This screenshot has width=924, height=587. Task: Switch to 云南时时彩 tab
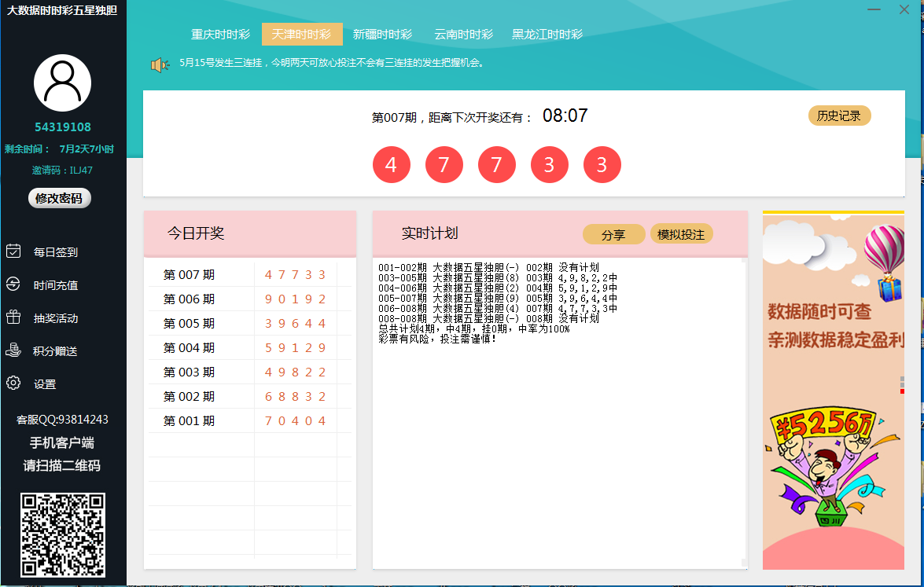tap(464, 34)
